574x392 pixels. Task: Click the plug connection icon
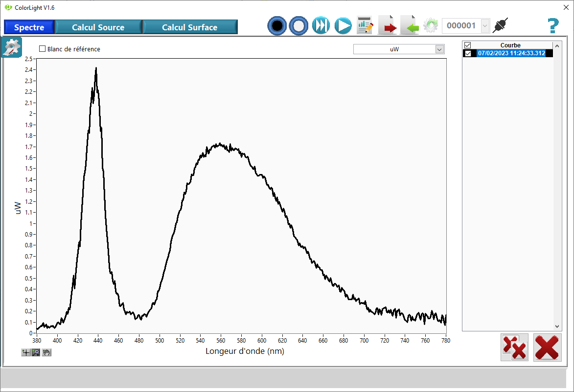[x=501, y=25]
